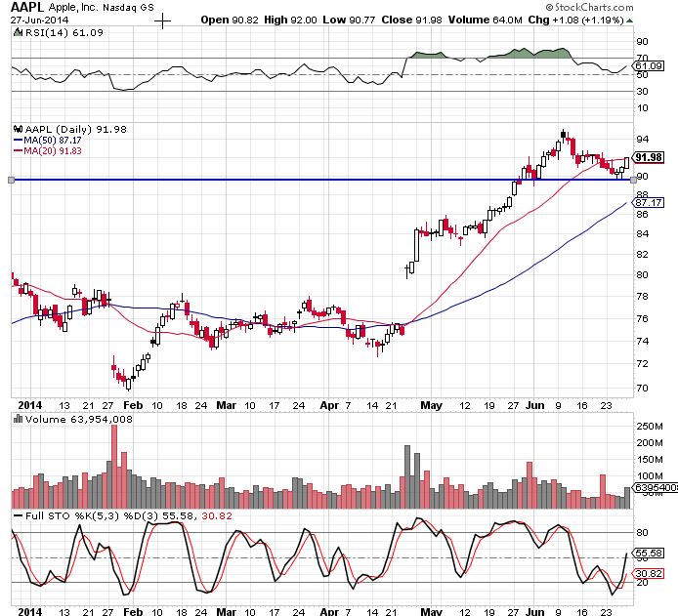Click the red 30.82 value in stochastic label
Viewport: 678px width, 616px height.
coord(217,515)
